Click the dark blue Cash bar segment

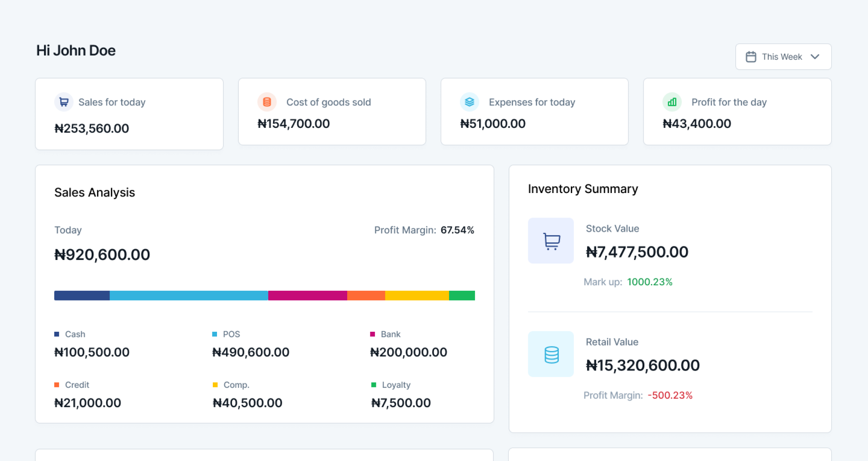coord(82,295)
